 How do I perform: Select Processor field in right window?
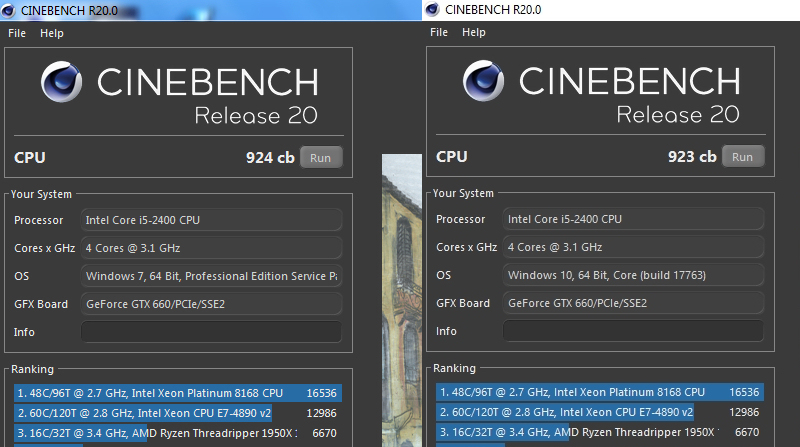633,219
